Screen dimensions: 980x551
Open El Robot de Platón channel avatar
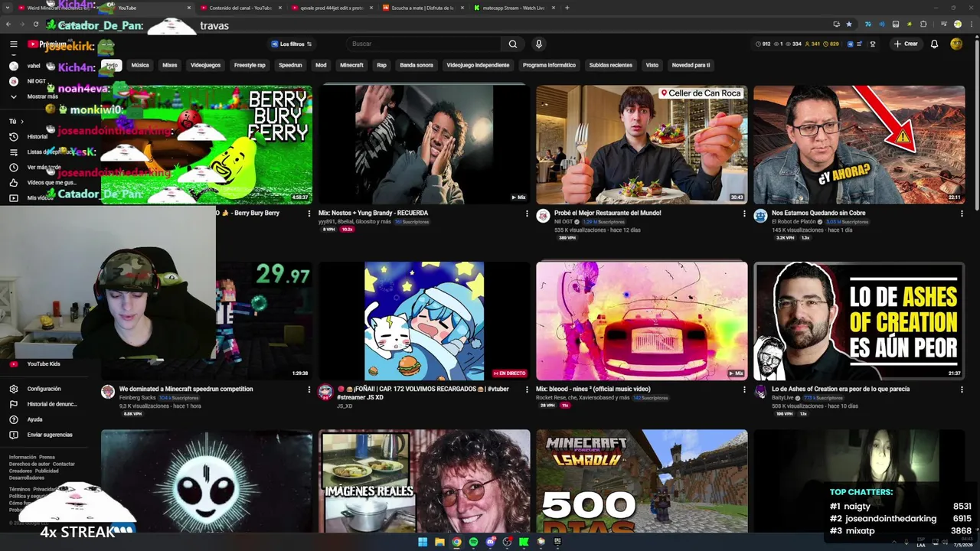point(760,216)
